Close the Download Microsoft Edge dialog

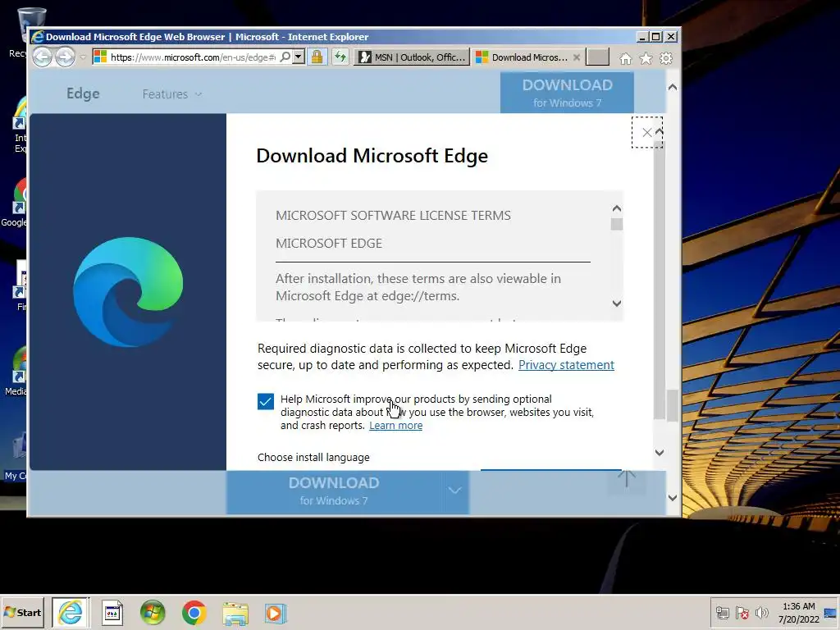click(x=646, y=132)
